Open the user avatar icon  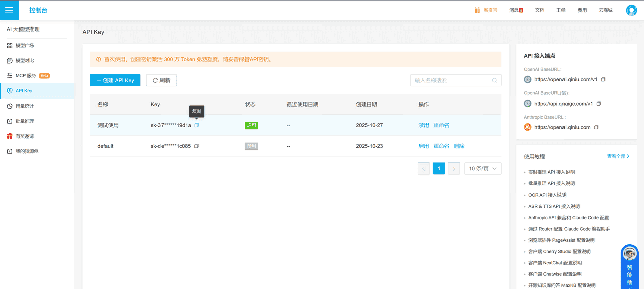[x=631, y=10]
